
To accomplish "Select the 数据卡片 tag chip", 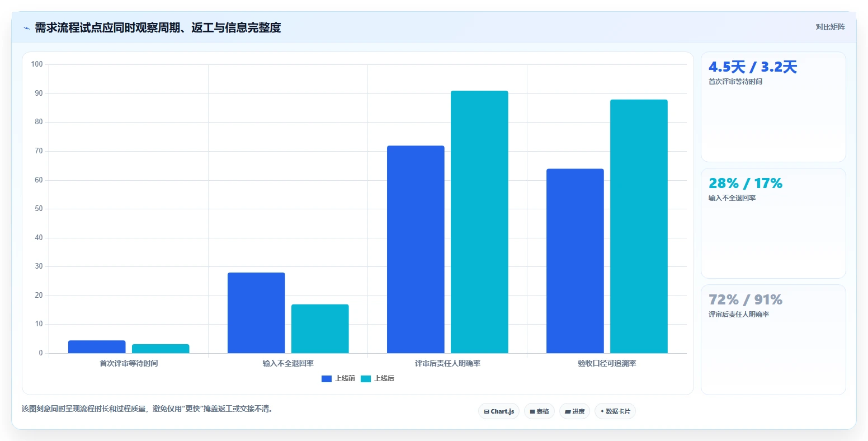I will [x=615, y=411].
